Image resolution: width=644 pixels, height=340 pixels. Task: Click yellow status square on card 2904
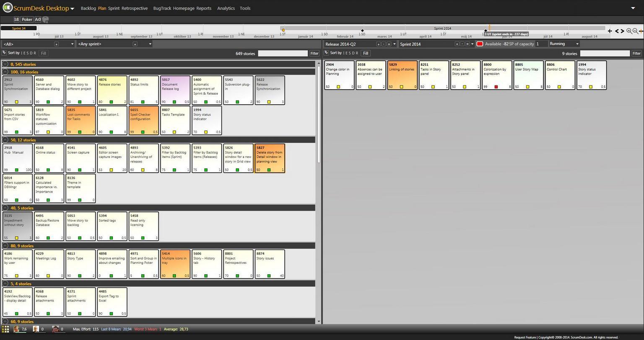tap(338, 87)
